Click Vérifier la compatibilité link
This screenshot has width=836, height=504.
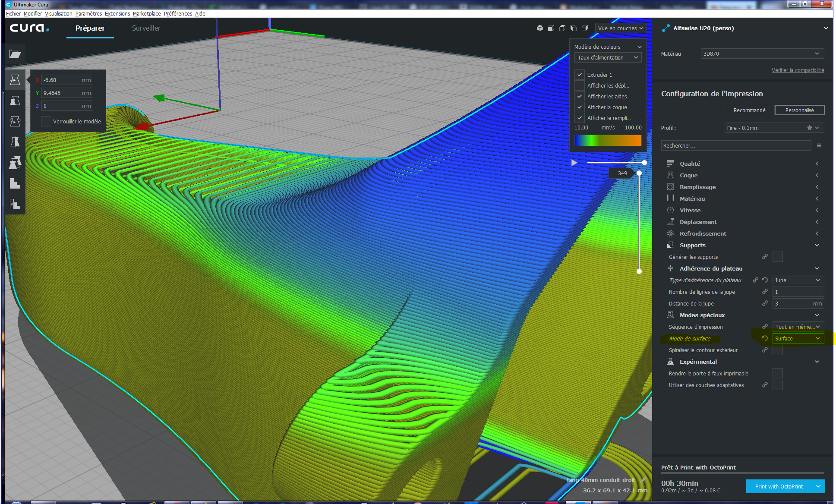(x=798, y=70)
